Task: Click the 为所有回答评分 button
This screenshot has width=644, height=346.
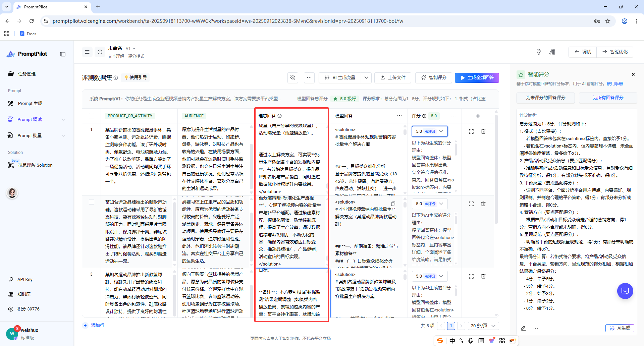Action: pyautogui.click(x=608, y=98)
